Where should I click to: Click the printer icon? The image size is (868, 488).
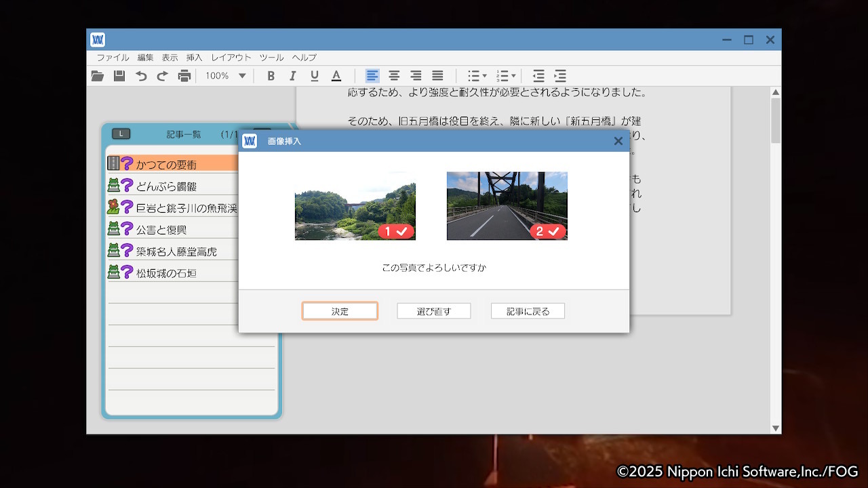click(184, 76)
